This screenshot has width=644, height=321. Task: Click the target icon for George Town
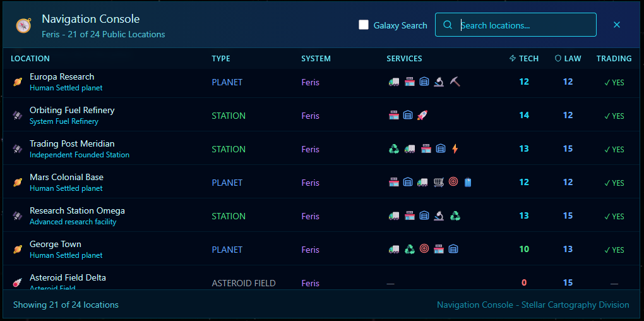tap(424, 249)
